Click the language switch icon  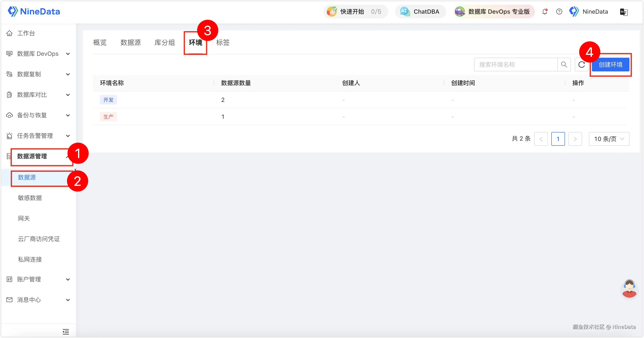(x=624, y=12)
